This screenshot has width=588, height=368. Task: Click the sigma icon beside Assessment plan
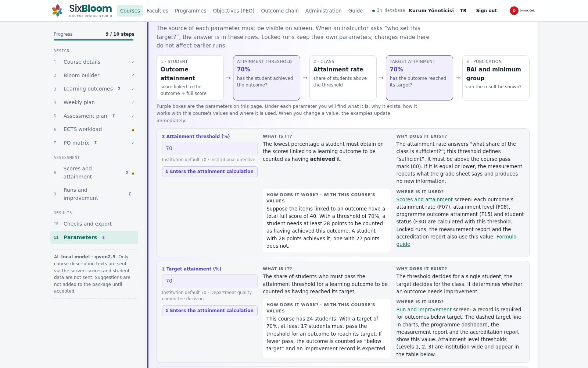pos(114,116)
